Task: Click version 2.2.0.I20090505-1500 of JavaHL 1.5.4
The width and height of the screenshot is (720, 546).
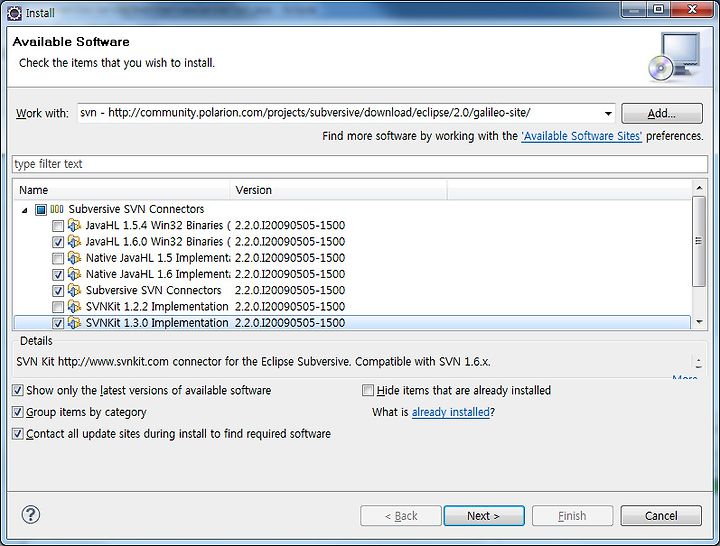Action: tap(290, 225)
